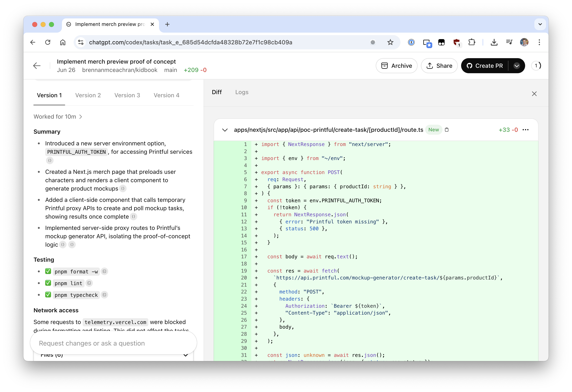Switch to the Logs tab
Screen dimensions: 572x392
pos(242,92)
